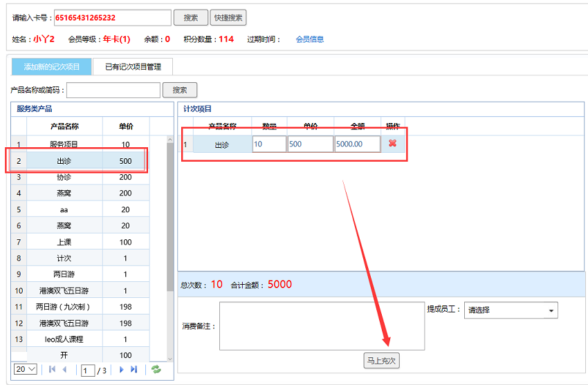
Task: Go to previous page of product list
Action: pyautogui.click(x=64, y=370)
